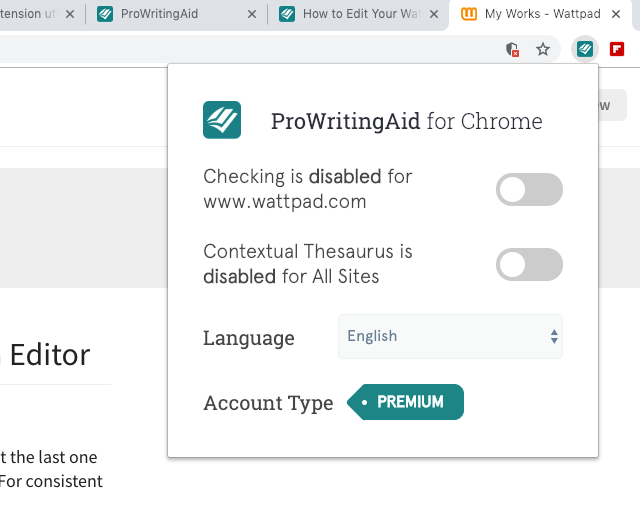This screenshot has width=640, height=508.
Task: Switch to the ProWritingAid tab
Action: (176, 14)
